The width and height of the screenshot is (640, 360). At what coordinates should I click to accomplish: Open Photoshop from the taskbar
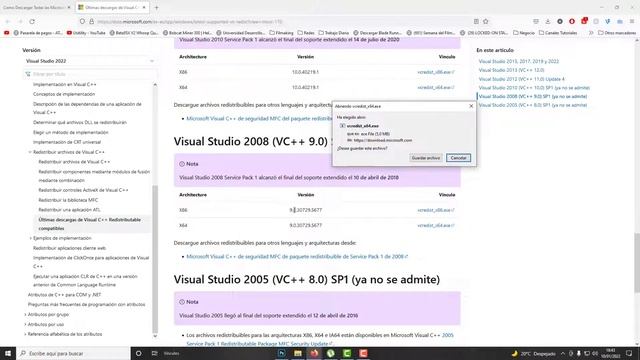pos(282,353)
